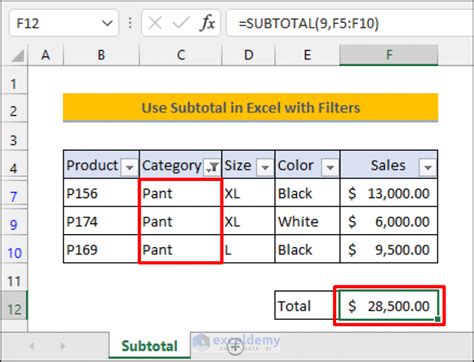Click the Pant cell in P169 row

(180, 249)
